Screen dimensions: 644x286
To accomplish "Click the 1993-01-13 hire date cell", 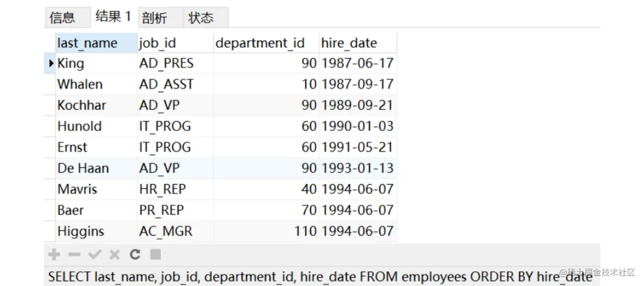I will tap(358, 168).
